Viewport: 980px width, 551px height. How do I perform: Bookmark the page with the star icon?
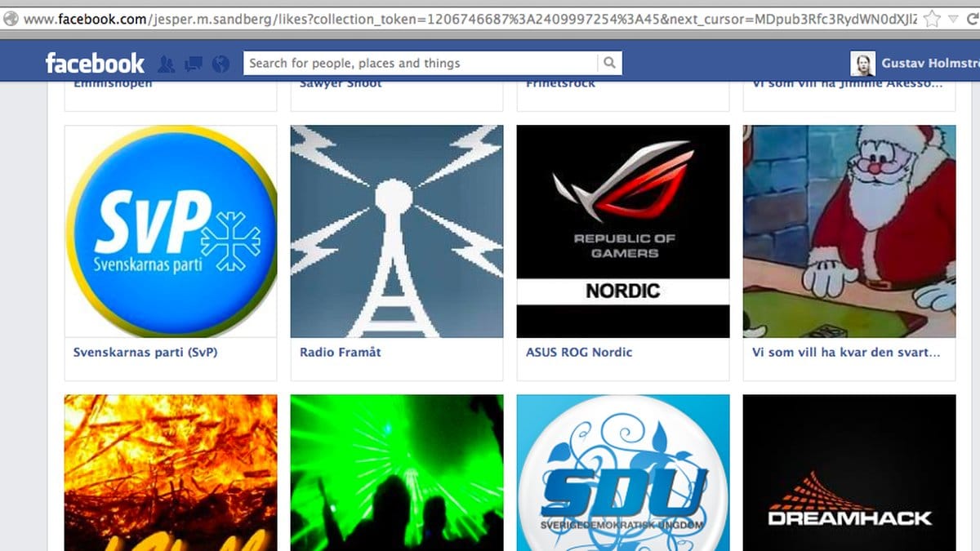click(x=932, y=18)
